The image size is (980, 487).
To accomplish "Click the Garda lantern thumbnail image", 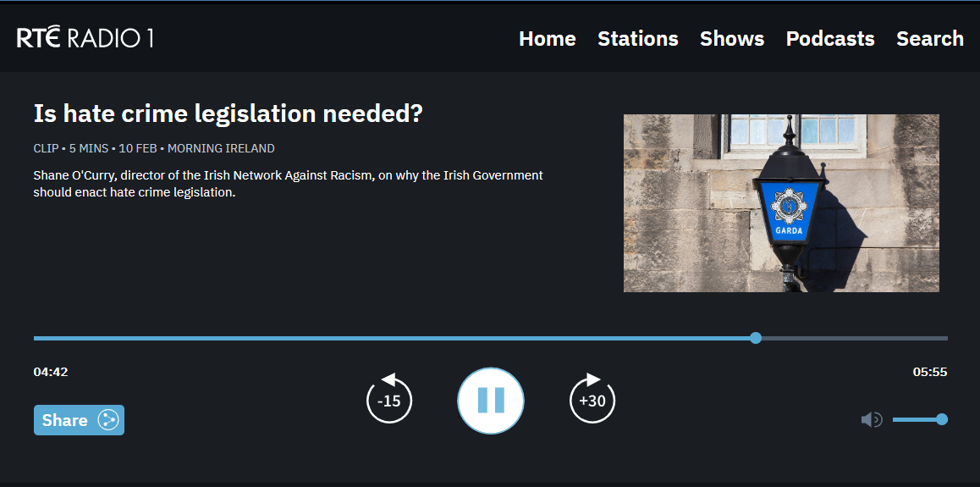I will pyautogui.click(x=781, y=203).
